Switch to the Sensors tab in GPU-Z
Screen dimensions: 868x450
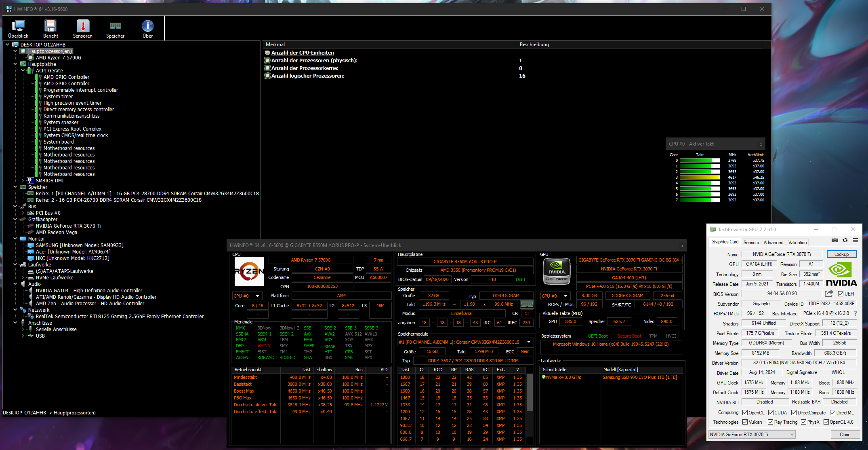[751, 243]
